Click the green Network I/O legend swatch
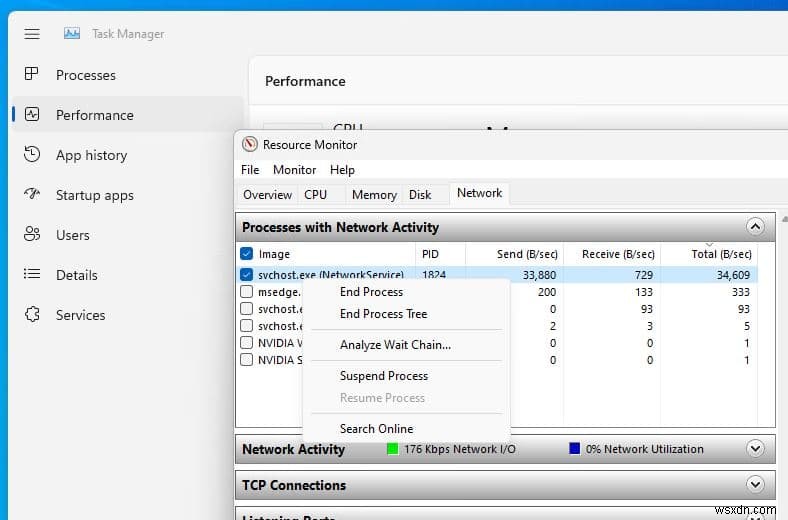 (x=392, y=449)
